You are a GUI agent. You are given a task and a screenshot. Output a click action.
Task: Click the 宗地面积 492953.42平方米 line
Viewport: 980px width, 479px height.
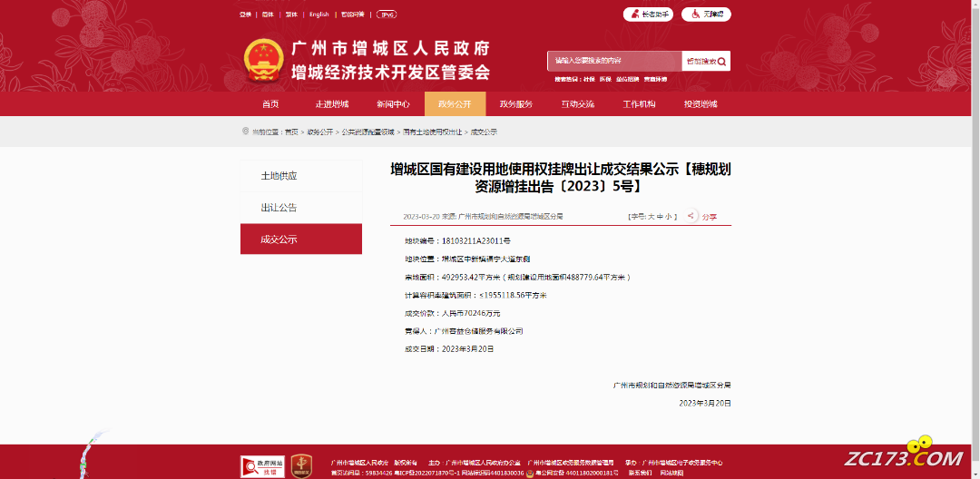point(517,277)
